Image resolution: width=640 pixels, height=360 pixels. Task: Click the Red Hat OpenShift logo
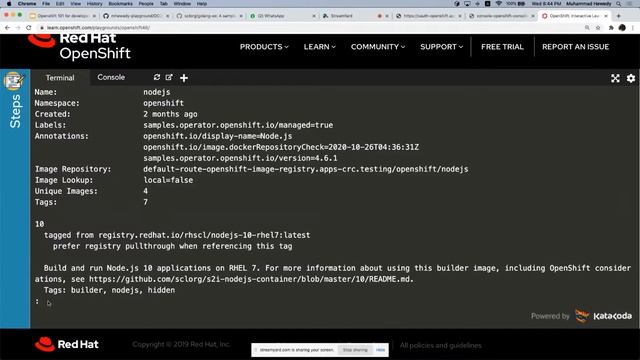point(80,47)
